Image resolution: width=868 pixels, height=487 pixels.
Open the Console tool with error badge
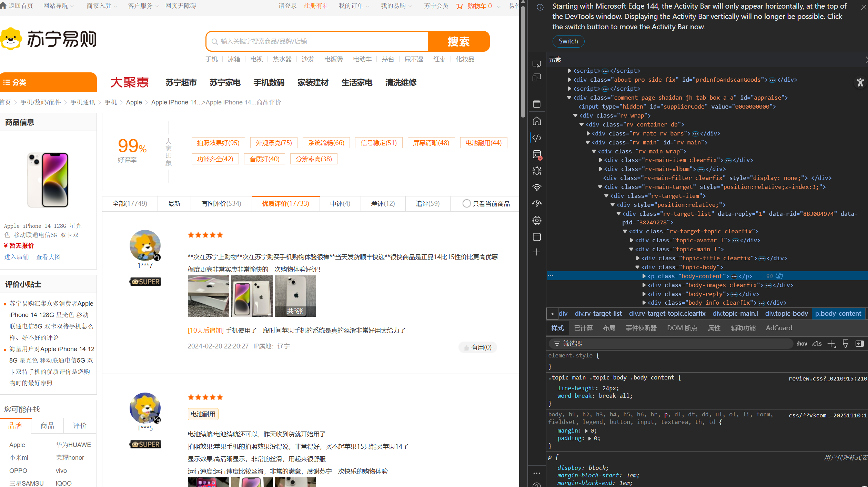(537, 155)
